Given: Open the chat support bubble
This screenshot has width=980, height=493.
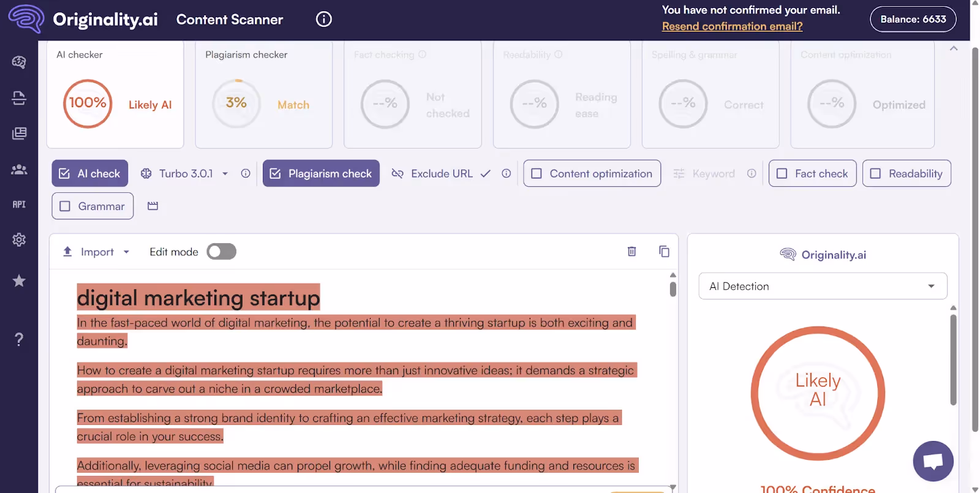Looking at the screenshot, I should [x=933, y=461].
